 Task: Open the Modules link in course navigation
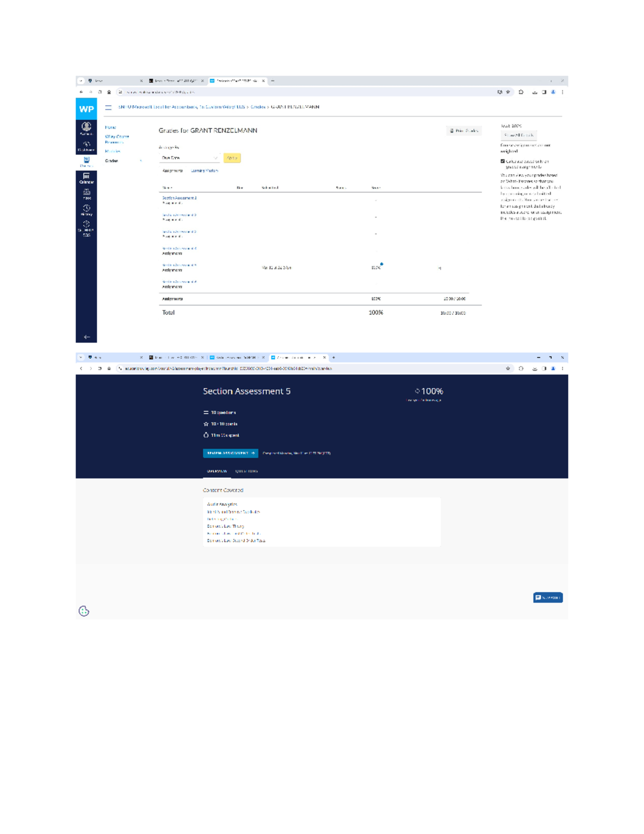(x=112, y=151)
